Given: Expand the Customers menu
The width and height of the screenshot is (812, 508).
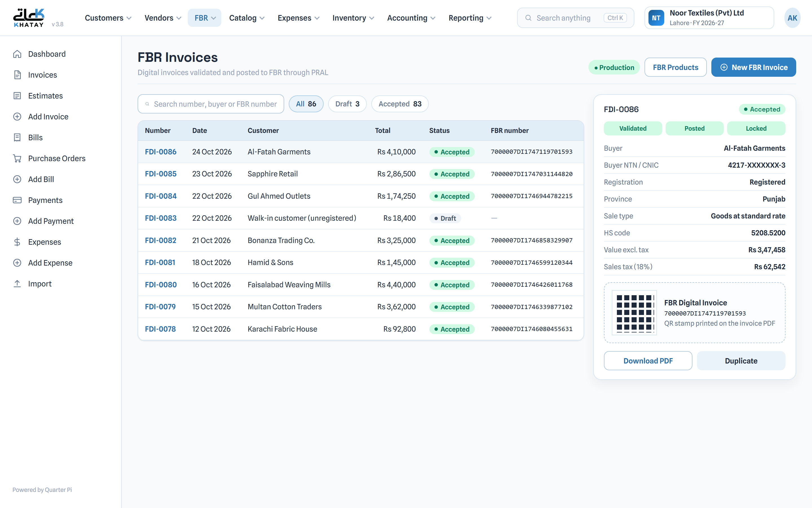Looking at the screenshot, I should [x=108, y=18].
